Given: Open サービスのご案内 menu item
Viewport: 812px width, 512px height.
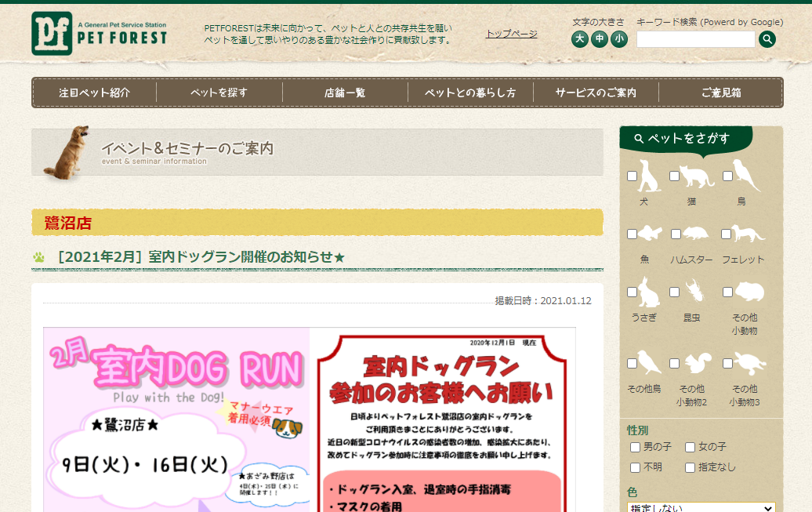Looking at the screenshot, I should (596, 93).
